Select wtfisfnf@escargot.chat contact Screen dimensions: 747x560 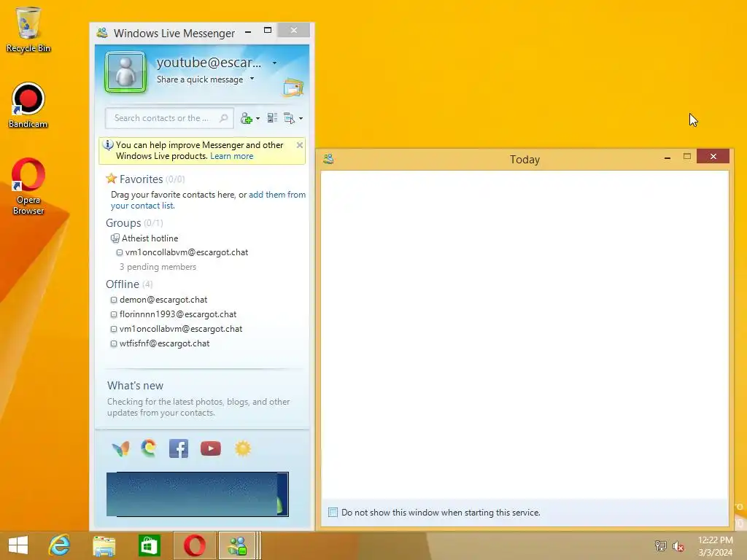(x=164, y=343)
